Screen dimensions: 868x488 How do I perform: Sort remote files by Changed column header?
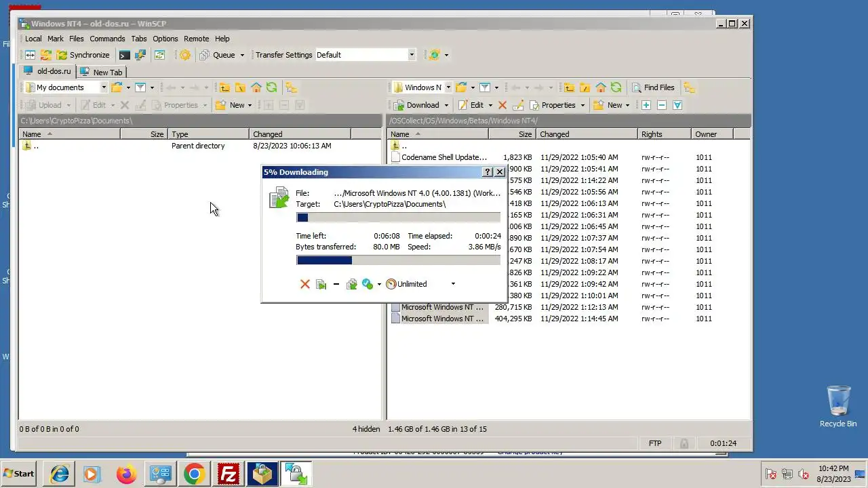587,134
